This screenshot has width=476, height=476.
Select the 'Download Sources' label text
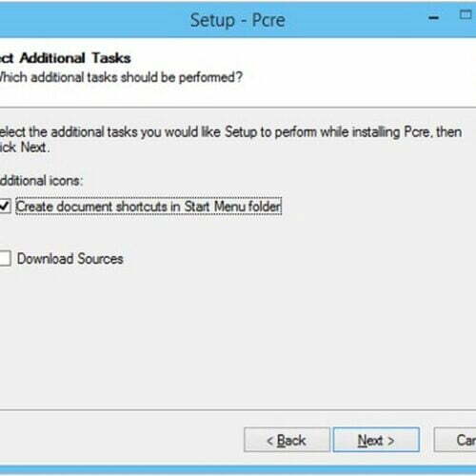pos(69,259)
